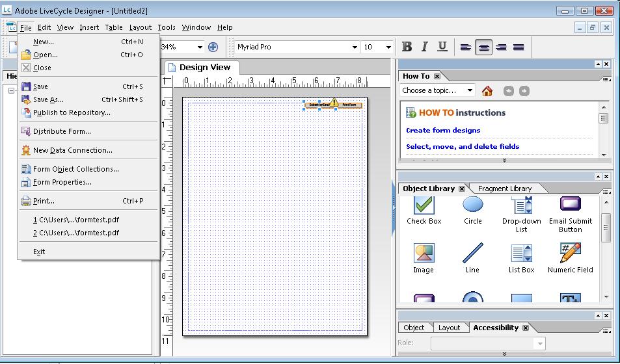
Task: Expand the Choose a topic dropdown
Action: [x=470, y=91]
